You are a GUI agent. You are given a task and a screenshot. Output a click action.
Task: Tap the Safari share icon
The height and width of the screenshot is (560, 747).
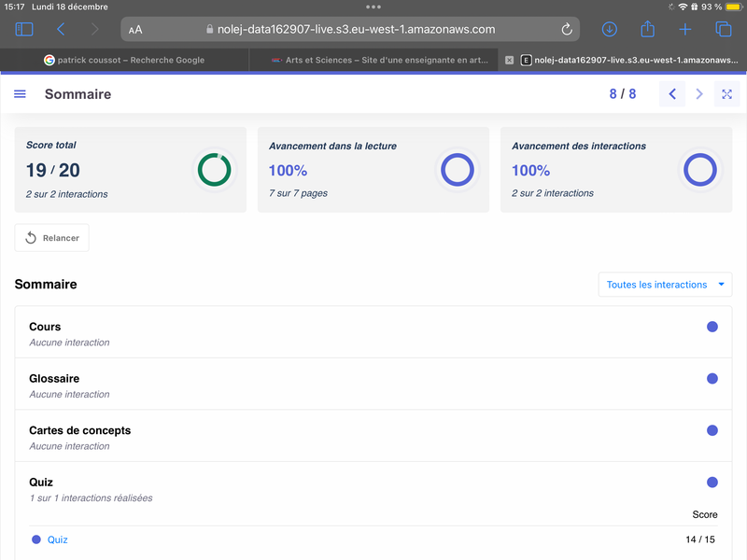point(647,30)
